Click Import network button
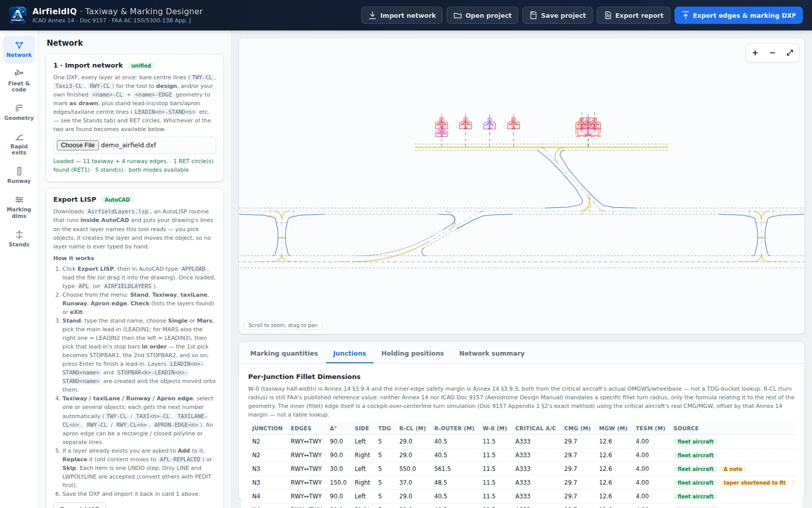 pyautogui.click(x=402, y=15)
